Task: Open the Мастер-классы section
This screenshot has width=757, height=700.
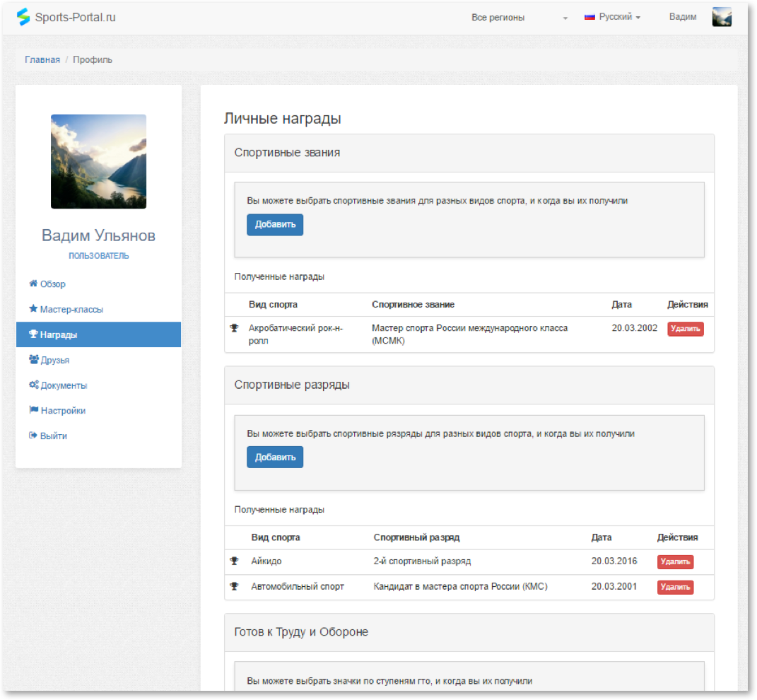Action: (98, 309)
